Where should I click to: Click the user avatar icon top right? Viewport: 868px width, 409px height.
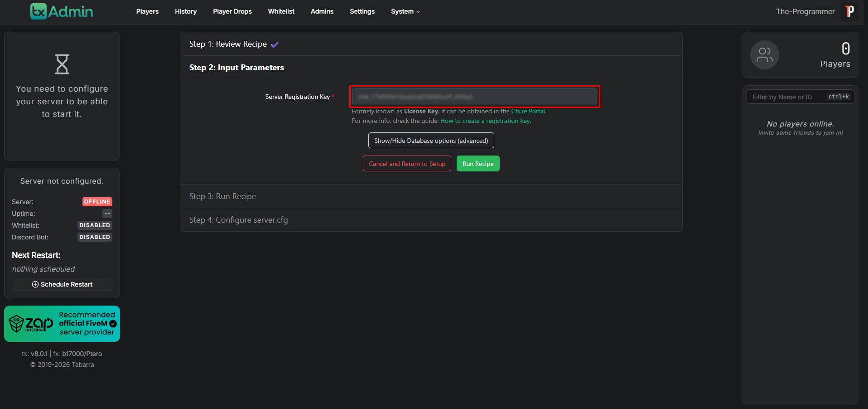click(x=849, y=11)
